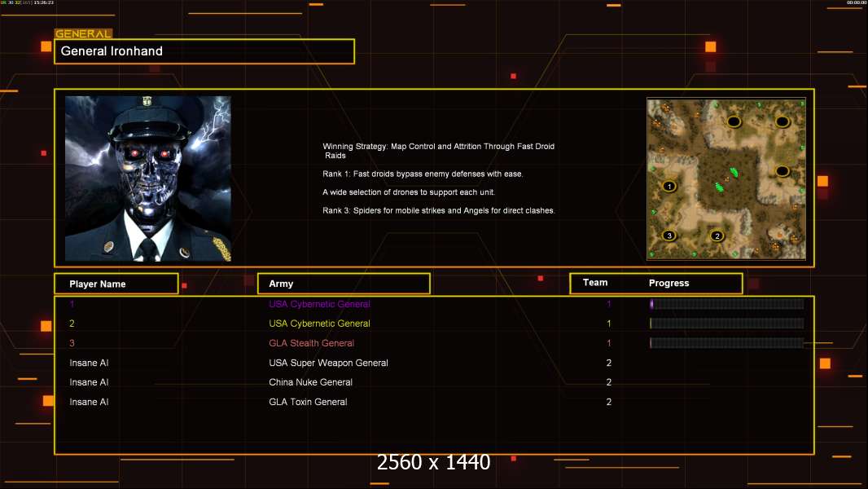
Task: Click the Progress column header
Action: (x=669, y=283)
